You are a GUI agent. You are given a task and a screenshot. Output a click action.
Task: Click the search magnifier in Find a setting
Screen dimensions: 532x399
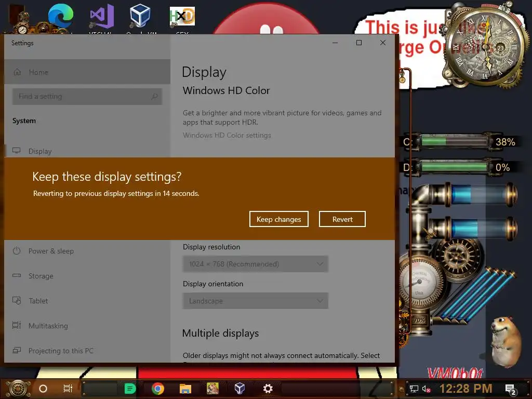click(x=154, y=96)
